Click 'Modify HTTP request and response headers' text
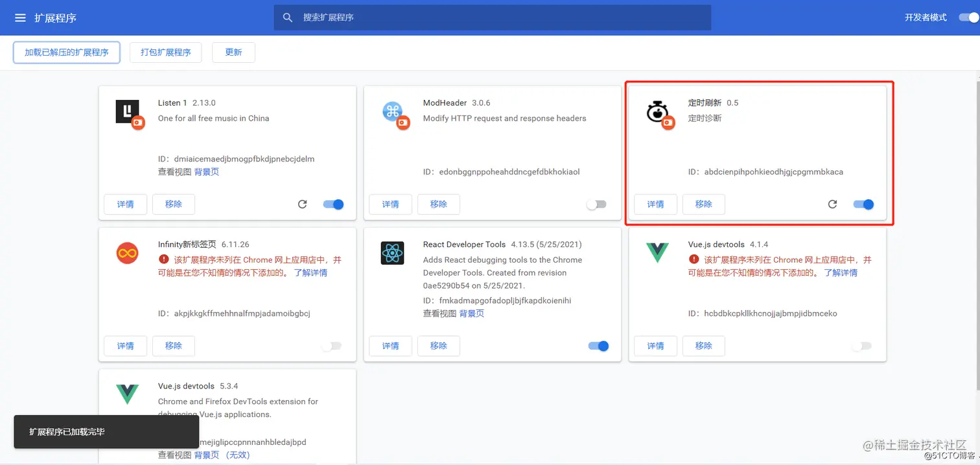The height and width of the screenshot is (465, 980). click(505, 118)
